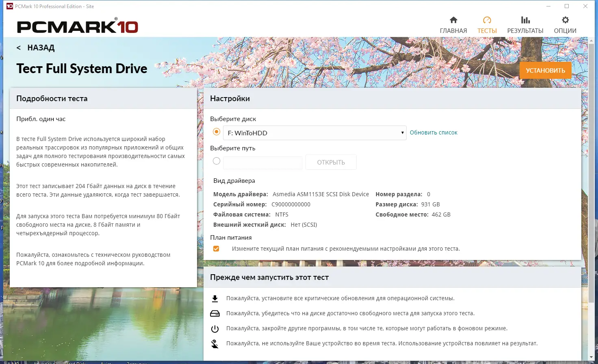Click the Обновить список link
Screen dimensions: 598x364
(433, 132)
